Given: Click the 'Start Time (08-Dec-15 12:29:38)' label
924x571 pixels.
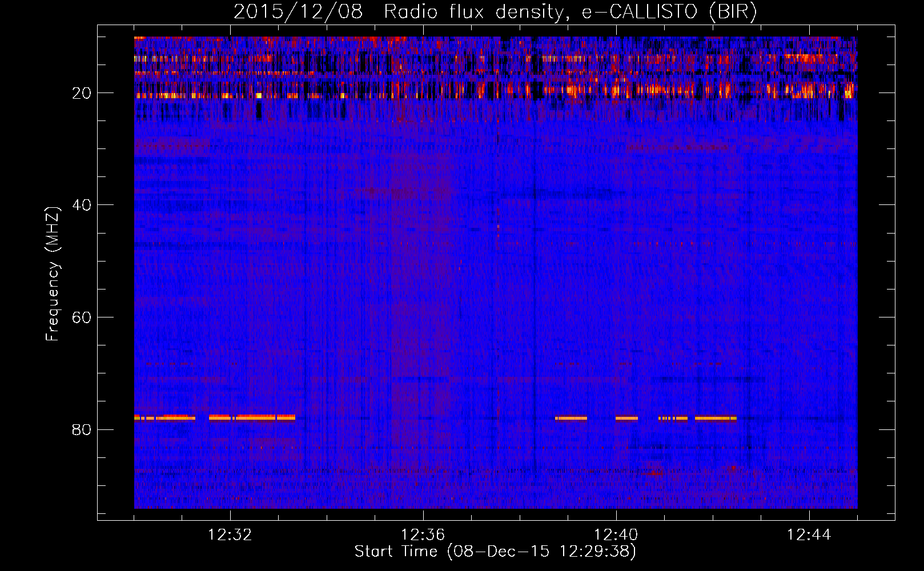Looking at the screenshot, I should tap(495, 552).
